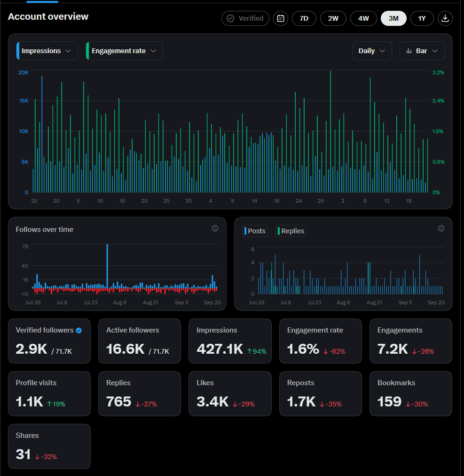Click the Bookmarks 159 card

(410, 394)
